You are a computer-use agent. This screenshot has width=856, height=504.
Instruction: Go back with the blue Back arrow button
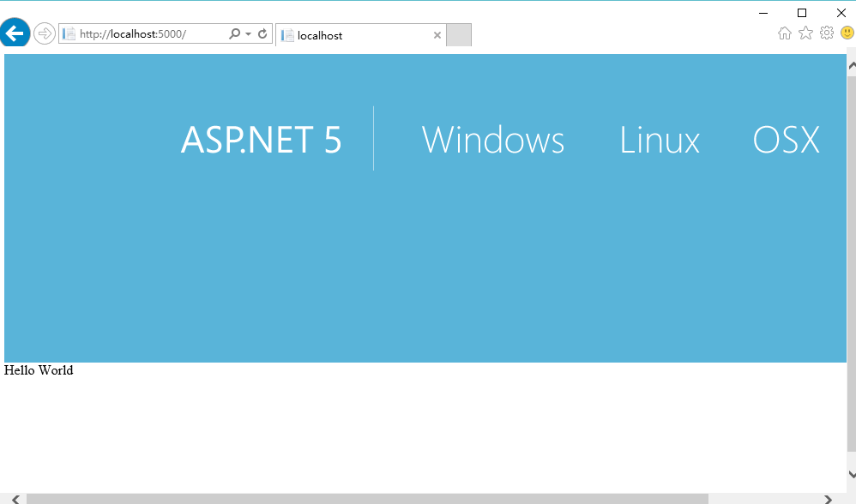pos(15,33)
